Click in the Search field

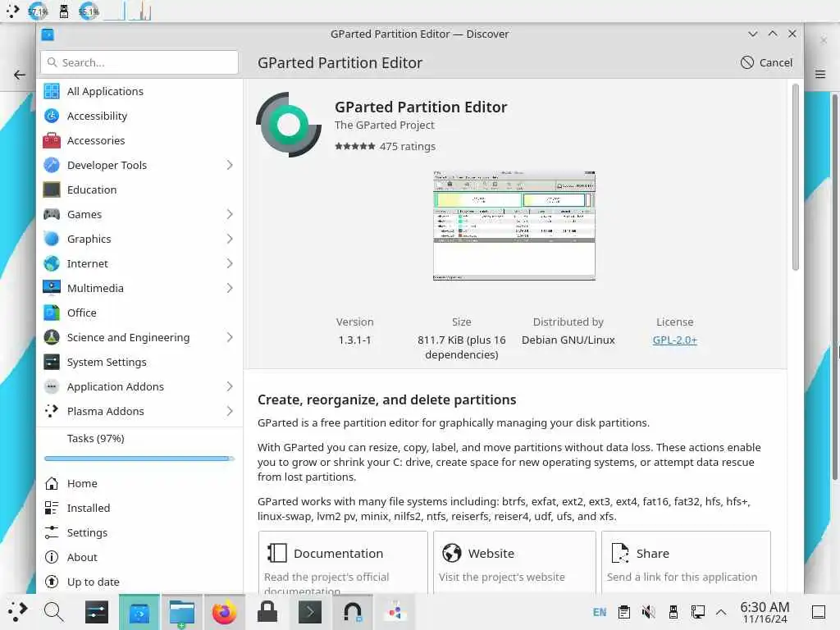click(x=139, y=62)
